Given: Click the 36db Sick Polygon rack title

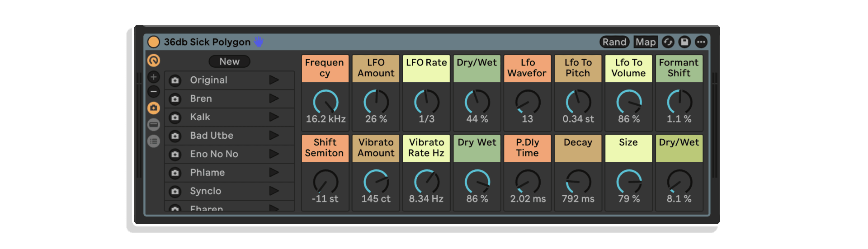Looking at the screenshot, I should (207, 42).
